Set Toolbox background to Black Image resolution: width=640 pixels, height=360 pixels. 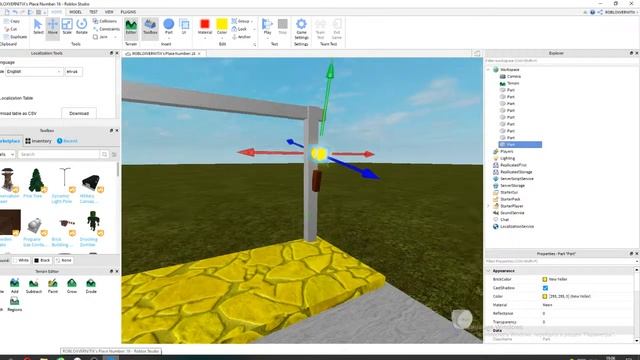tap(42, 260)
